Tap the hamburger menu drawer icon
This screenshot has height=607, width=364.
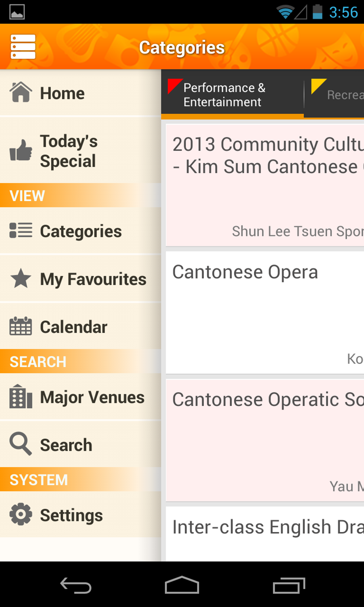(x=23, y=47)
